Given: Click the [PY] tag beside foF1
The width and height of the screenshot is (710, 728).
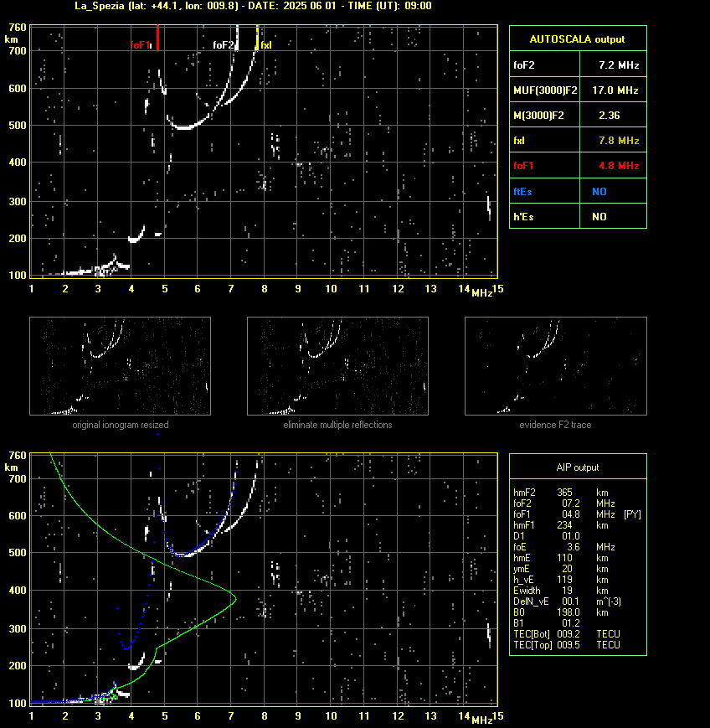Looking at the screenshot, I should [x=632, y=514].
